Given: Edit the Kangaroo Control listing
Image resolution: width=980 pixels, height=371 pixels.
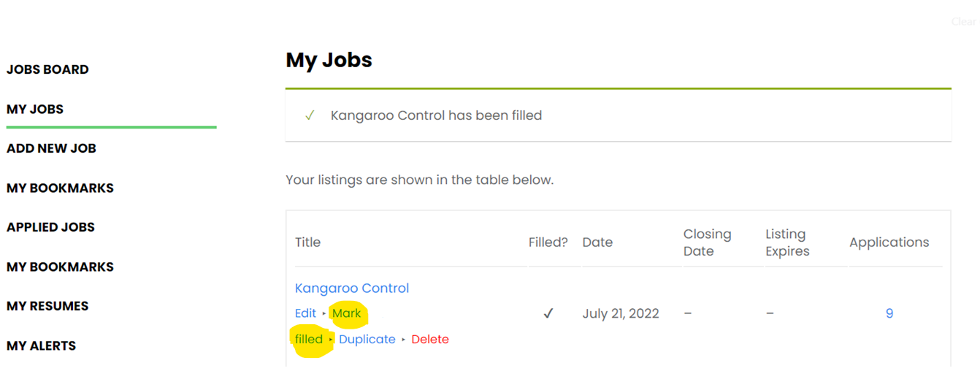Looking at the screenshot, I should (x=305, y=313).
